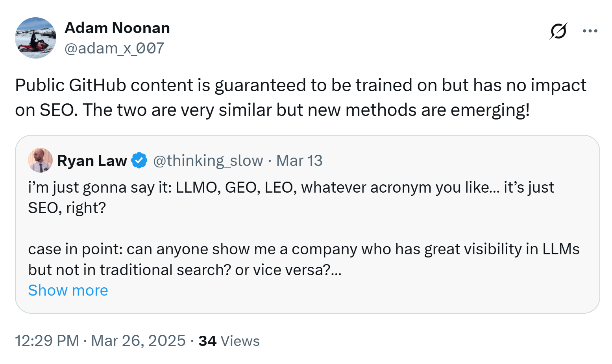
Task: Click the @adam_x_007 handle
Action: (114, 48)
